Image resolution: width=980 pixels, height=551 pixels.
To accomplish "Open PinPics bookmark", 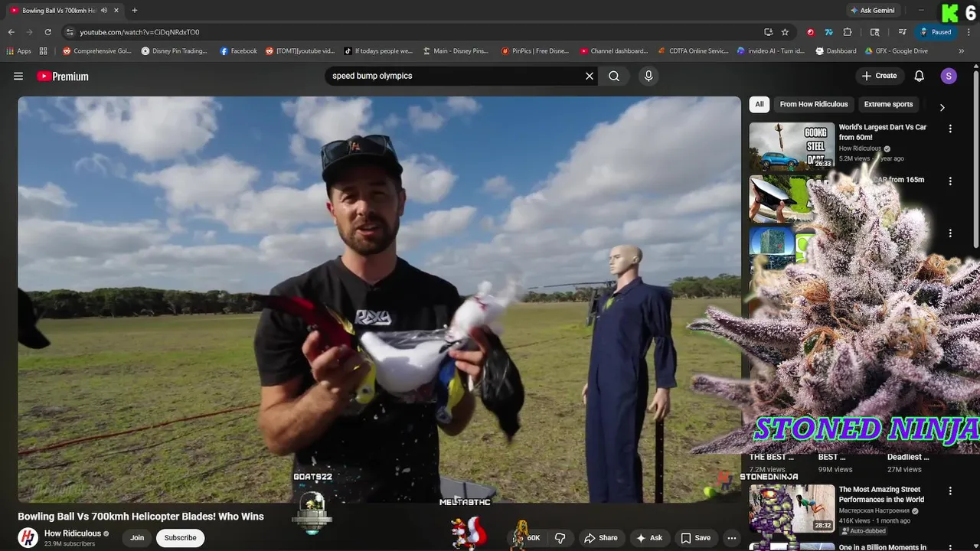I will [x=534, y=51].
